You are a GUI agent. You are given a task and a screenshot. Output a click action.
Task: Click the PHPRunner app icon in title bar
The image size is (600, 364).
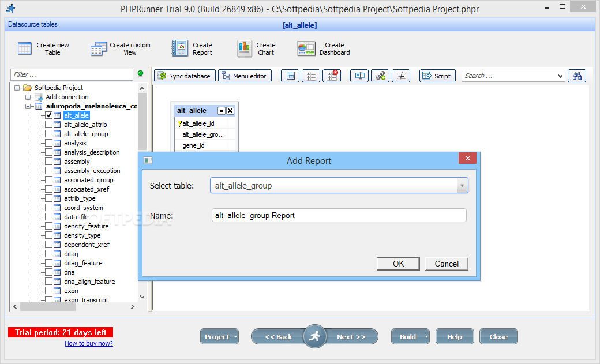11,8
